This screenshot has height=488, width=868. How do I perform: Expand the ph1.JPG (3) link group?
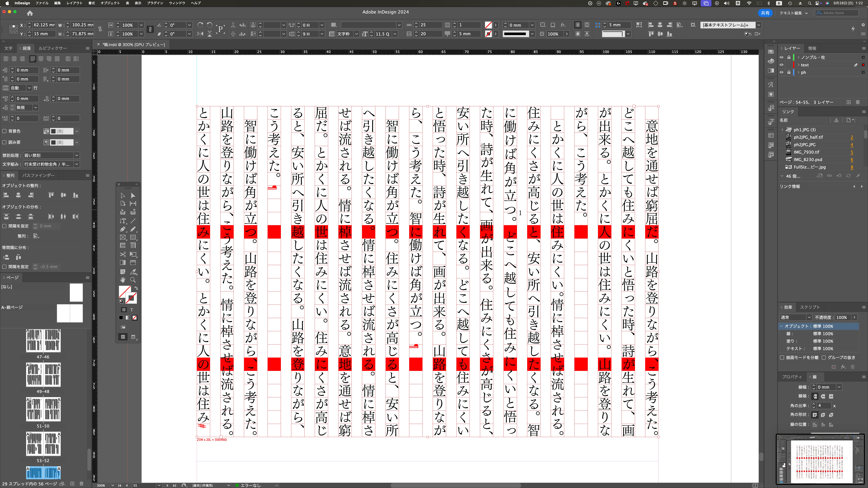782,130
